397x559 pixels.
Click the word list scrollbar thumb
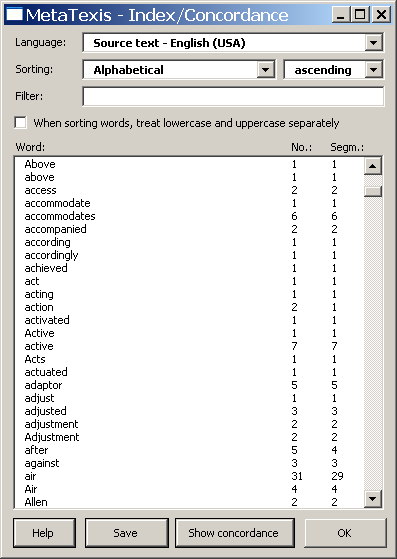[373, 191]
